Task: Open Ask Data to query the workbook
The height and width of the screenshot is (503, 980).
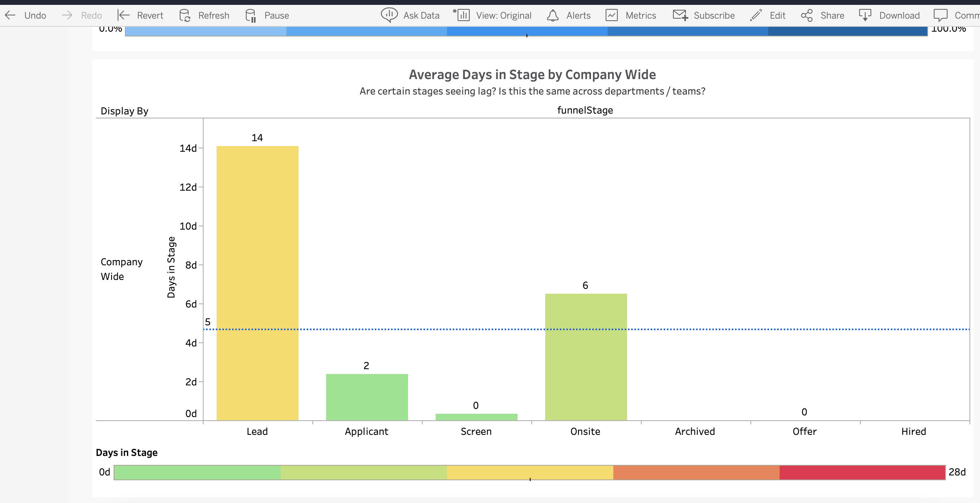Action: pos(410,15)
